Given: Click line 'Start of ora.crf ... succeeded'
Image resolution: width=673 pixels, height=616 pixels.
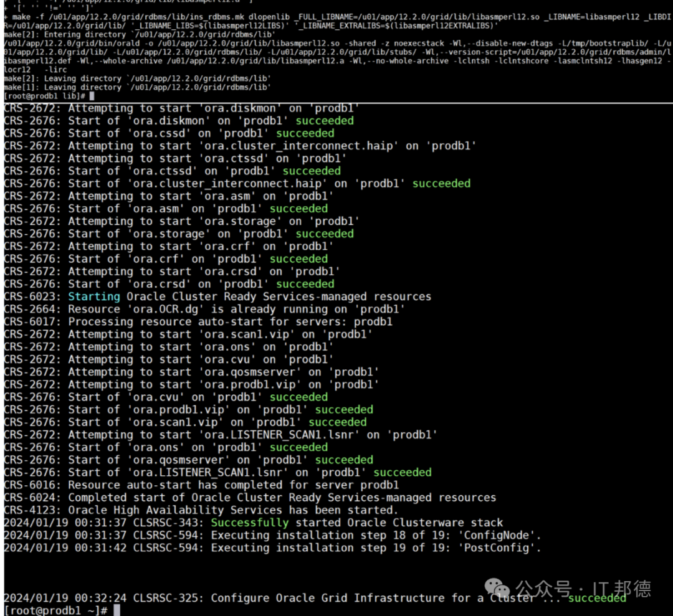Looking at the screenshot, I should pyautogui.click(x=166, y=259).
